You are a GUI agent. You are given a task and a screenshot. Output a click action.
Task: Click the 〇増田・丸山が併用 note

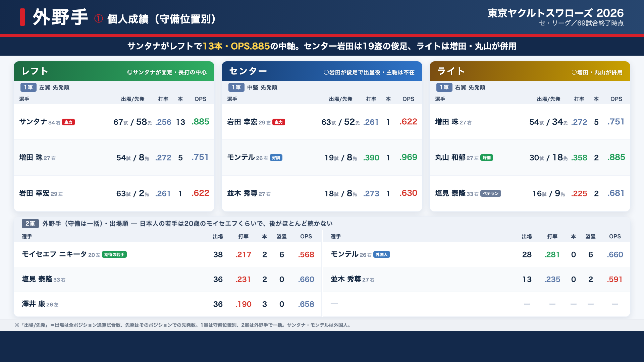tap(597, 72)
